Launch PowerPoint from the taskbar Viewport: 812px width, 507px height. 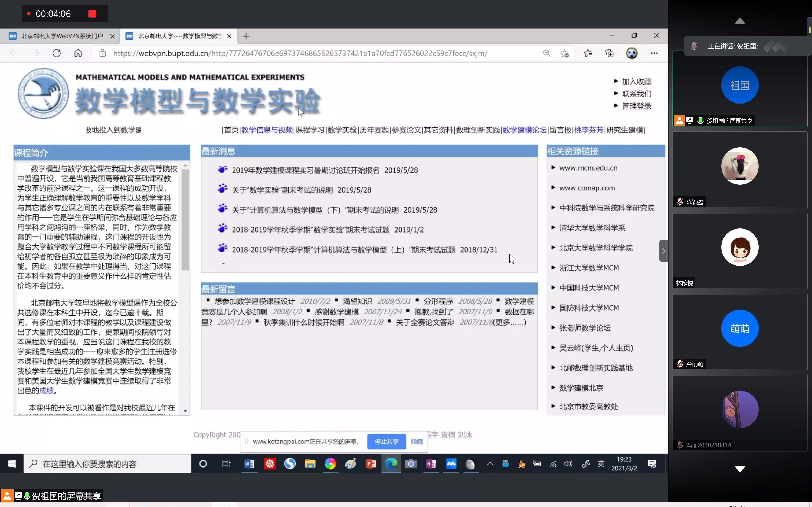(x=371, y=464)
